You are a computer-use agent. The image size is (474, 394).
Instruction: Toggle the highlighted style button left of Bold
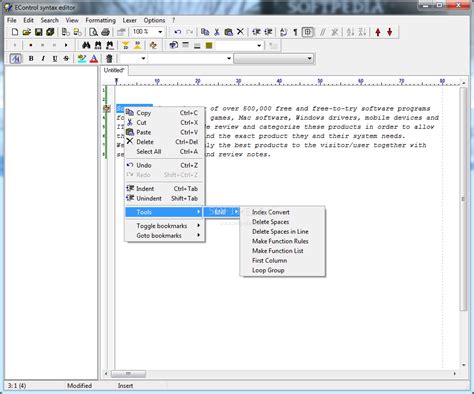(x=15, y=59)
